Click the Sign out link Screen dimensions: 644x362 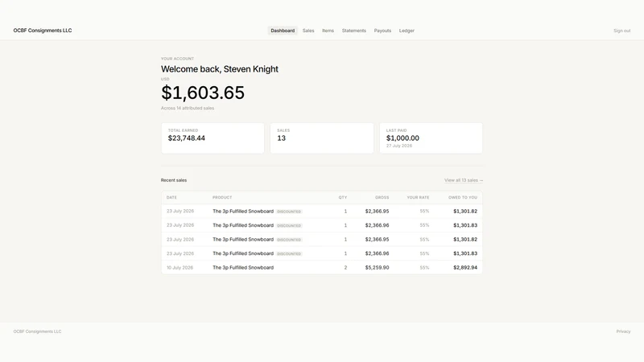click(621, 31)
